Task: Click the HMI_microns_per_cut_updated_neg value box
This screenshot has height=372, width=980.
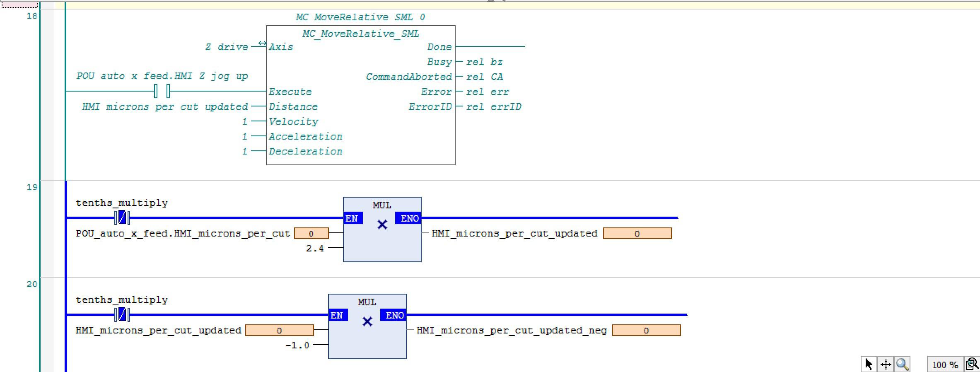Action: (x=646, y=331)
